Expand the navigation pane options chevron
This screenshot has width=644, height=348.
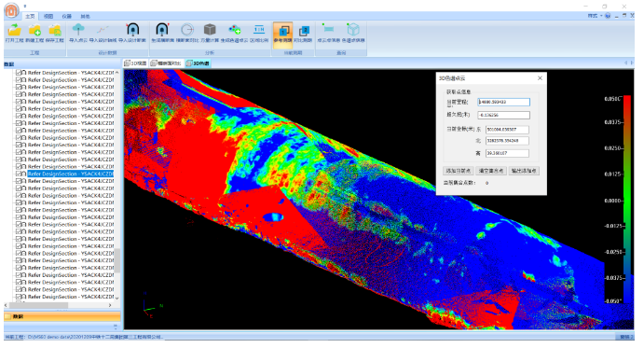(116, 327)
